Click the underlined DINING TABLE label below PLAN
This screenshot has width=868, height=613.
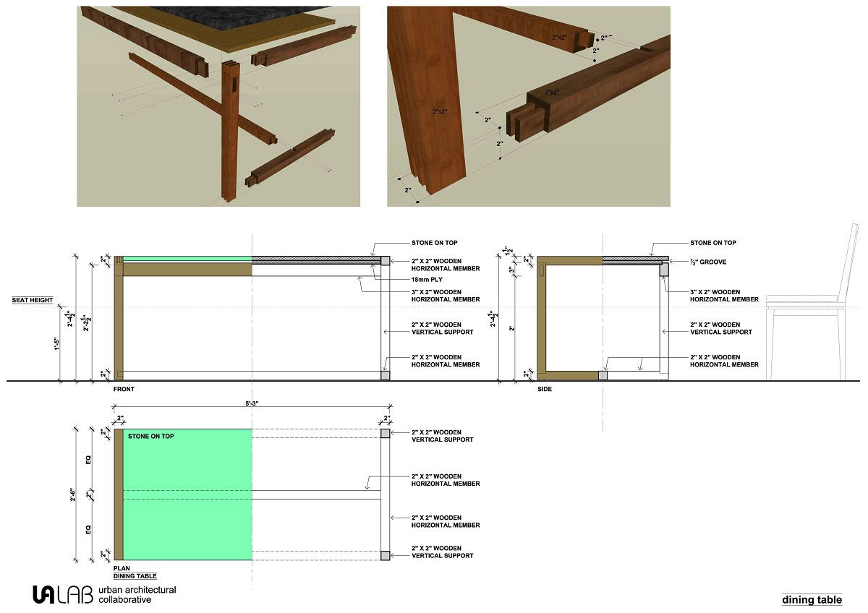click(135, 576)
